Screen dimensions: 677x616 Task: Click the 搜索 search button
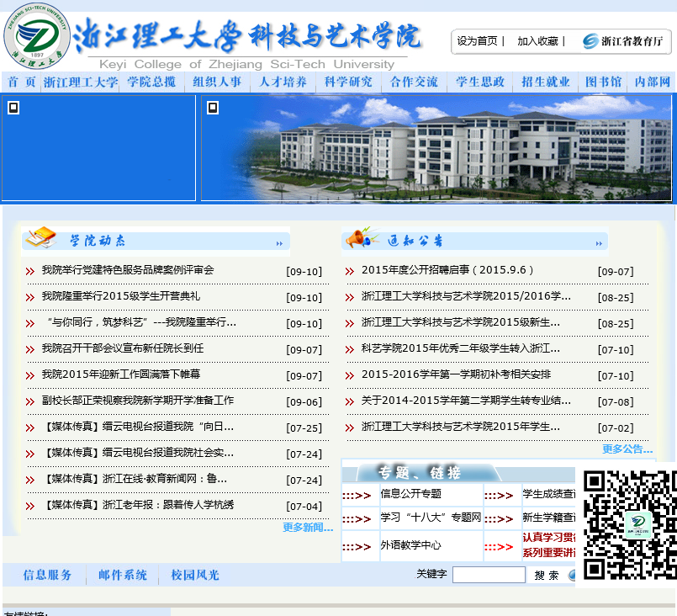(x=547, y=576)
